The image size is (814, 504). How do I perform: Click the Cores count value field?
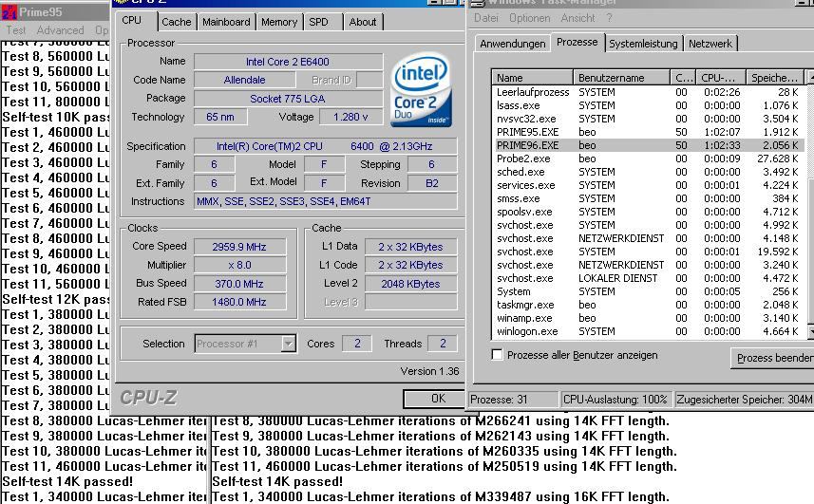point(357,344)
